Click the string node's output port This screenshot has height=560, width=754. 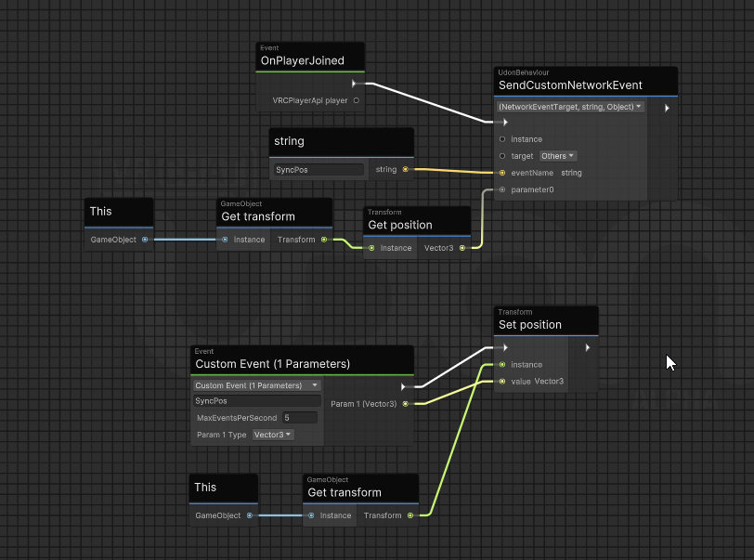click(x=405, y=169)
